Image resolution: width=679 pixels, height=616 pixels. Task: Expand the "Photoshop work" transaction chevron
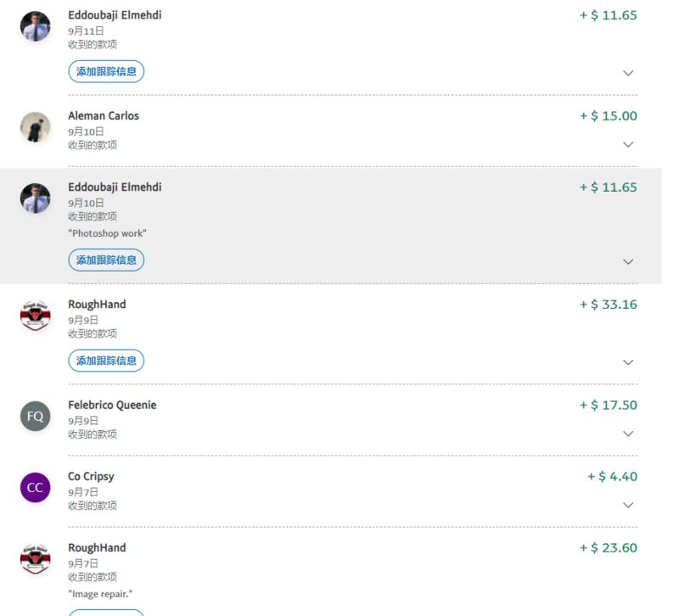coord(628,261)
